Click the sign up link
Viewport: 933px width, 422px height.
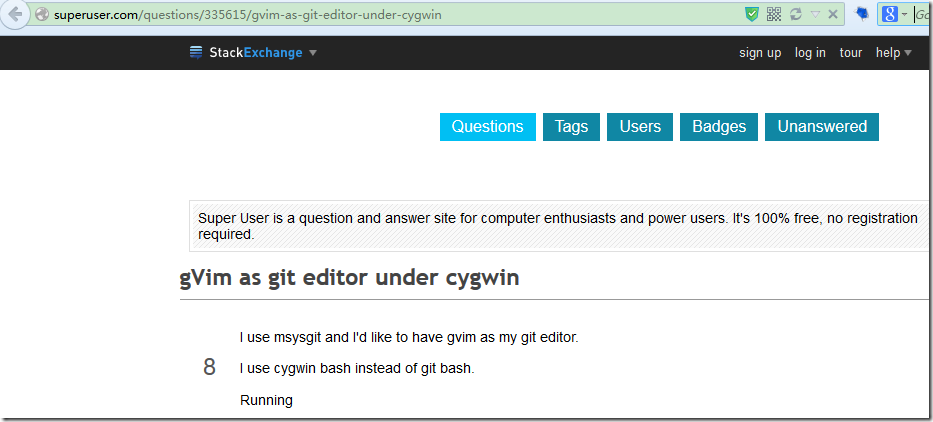760,53
